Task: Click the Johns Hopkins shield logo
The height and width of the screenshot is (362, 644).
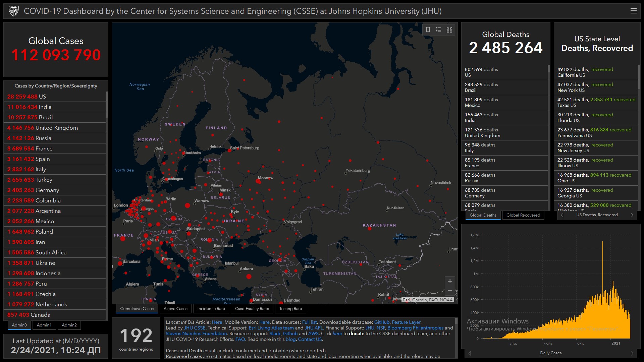Action: tap(14, 11)
